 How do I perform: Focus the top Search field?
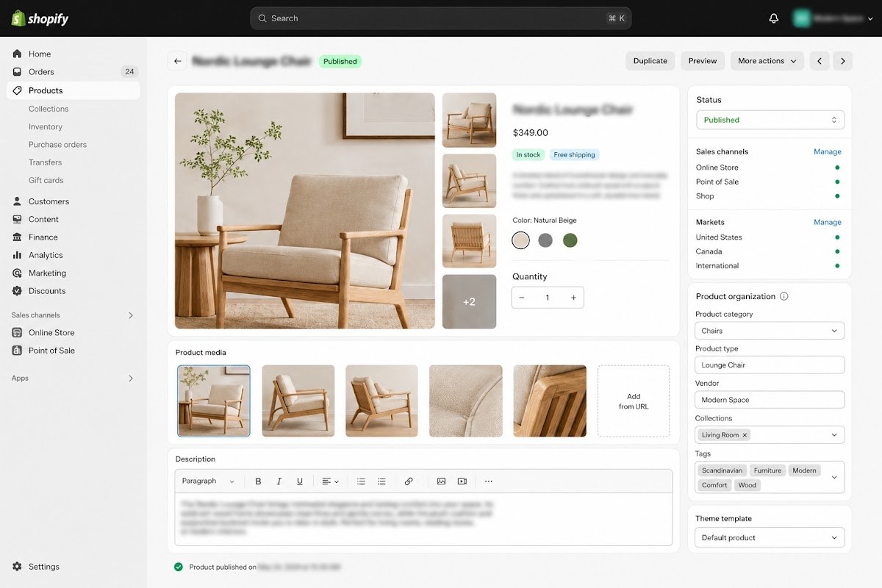coord(441,18)
